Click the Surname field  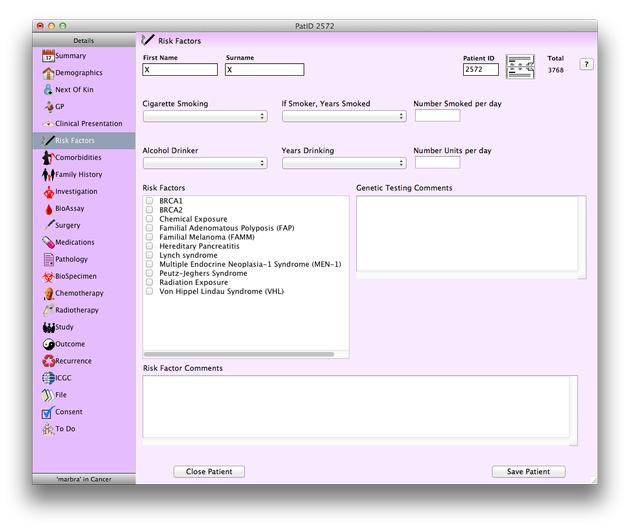click(265, 69)
